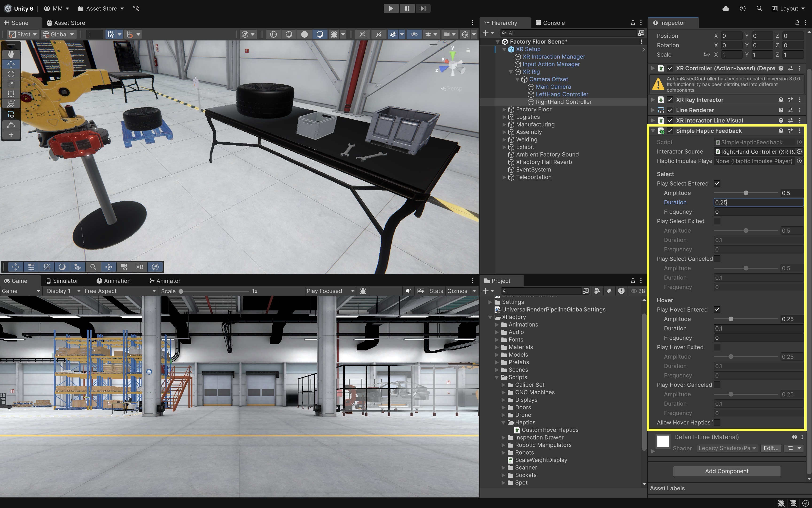Image resolution: width=812 pixels, height=508 pixels.
Task: Open Simple Haptic Feedback help icon
Action: point(781,131)
